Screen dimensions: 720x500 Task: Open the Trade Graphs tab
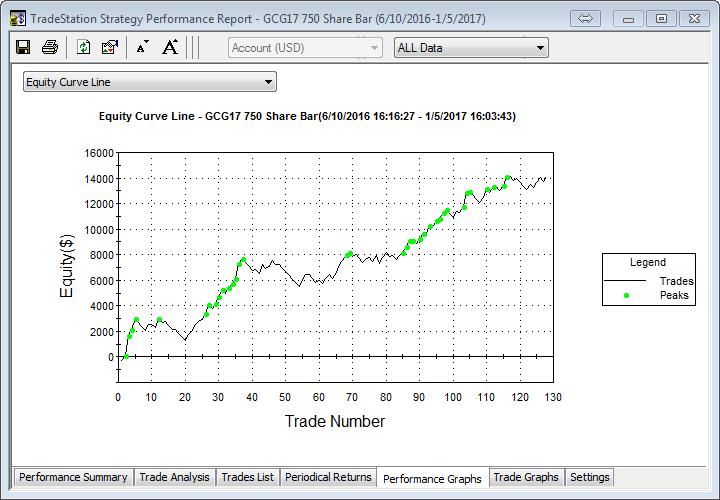[x=527, y=477]
